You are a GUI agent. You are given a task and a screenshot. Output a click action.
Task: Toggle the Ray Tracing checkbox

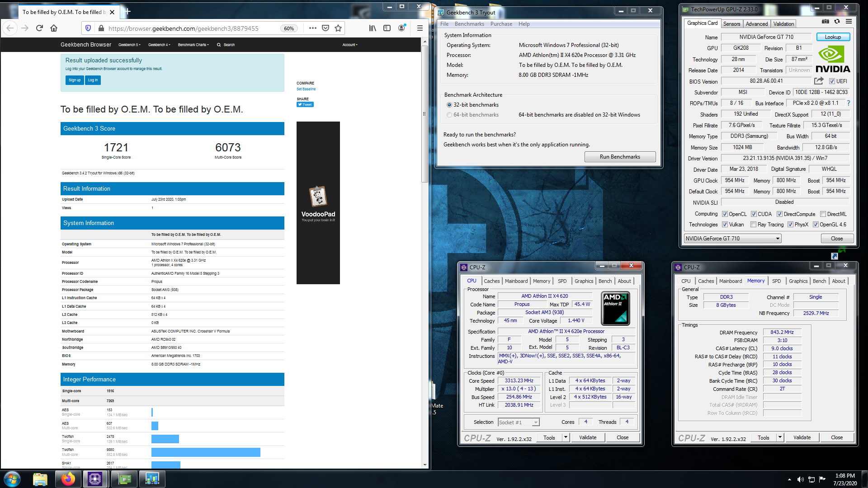[x=753, y=225]
